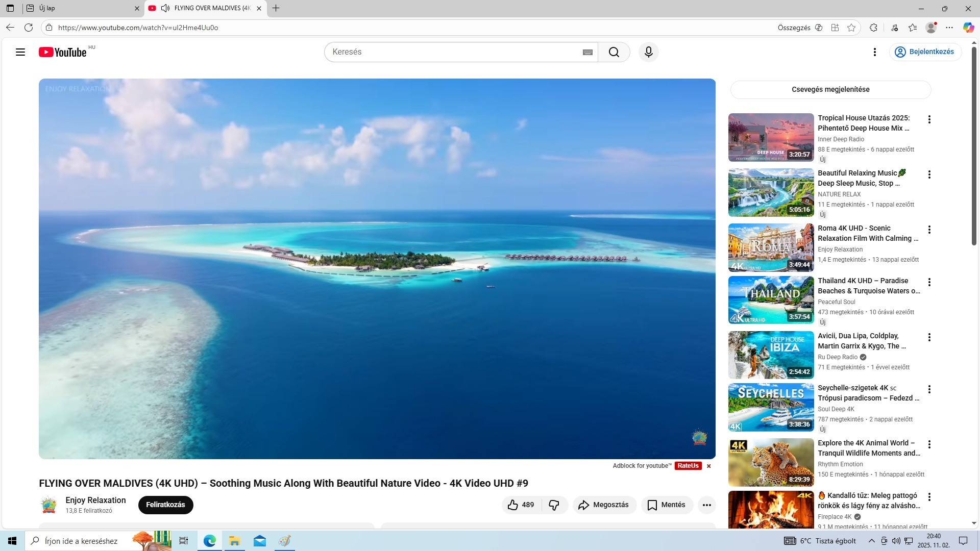Screen dimensions: 980x551
Task: Switch to the Új lap browser tab
Action: [x=77, y=8]
